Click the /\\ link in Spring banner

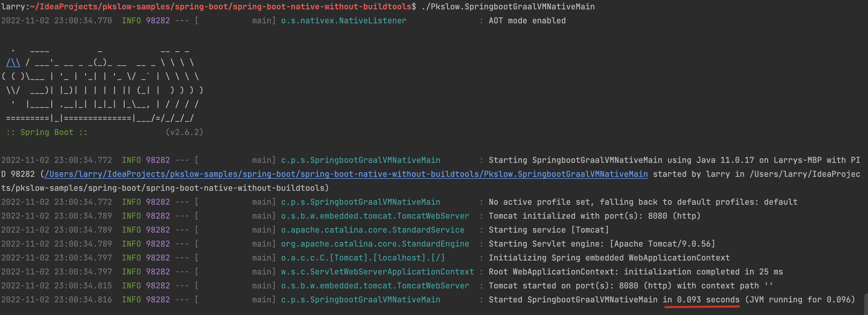[x=13, y=63]
